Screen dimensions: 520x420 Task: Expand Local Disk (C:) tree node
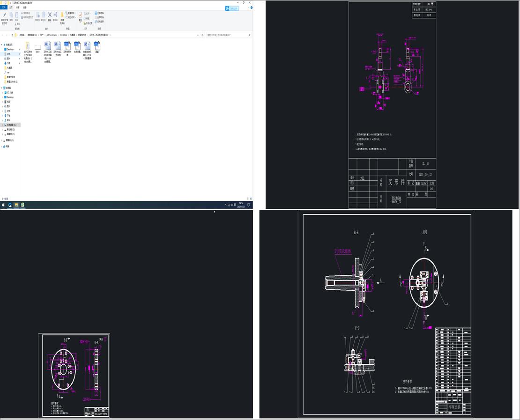[x=3, y=125]
